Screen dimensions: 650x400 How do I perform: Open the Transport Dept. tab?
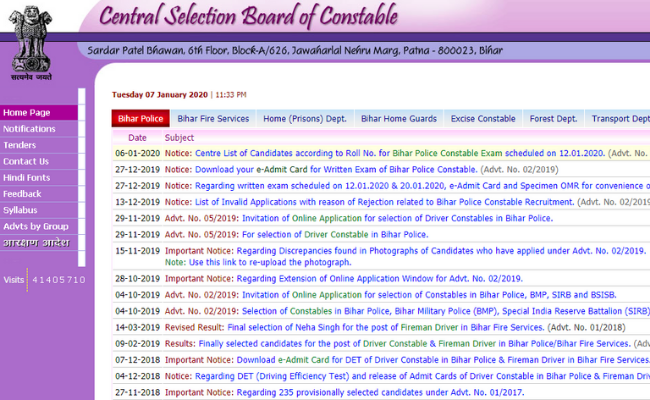coord(620,119)
